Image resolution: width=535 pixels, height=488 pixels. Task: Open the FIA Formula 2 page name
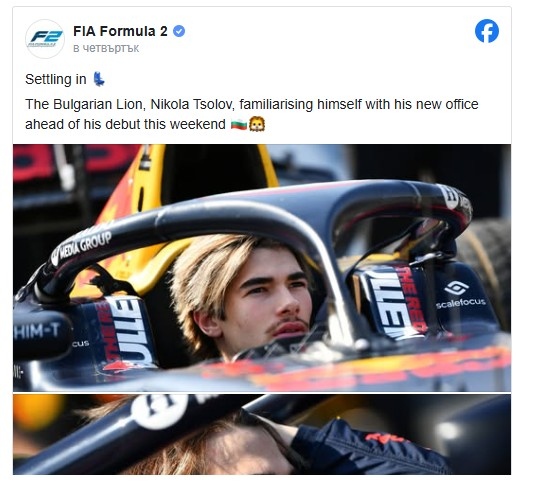120,31
